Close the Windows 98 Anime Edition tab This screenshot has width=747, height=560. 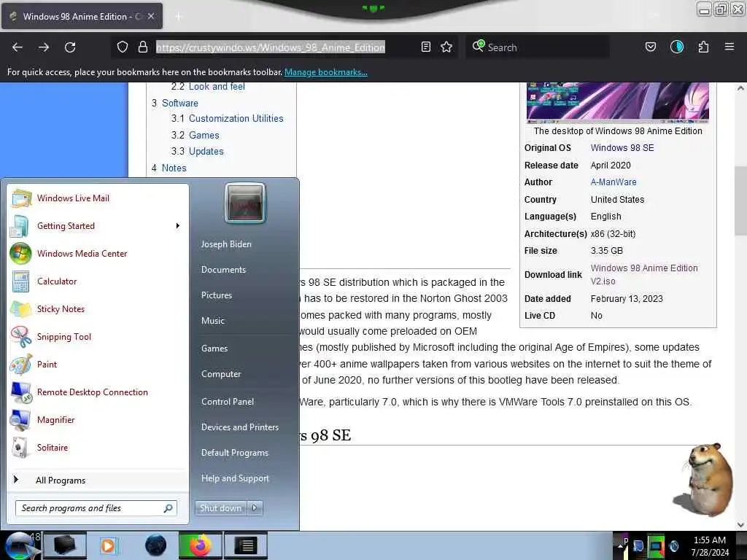coord(151,16)
